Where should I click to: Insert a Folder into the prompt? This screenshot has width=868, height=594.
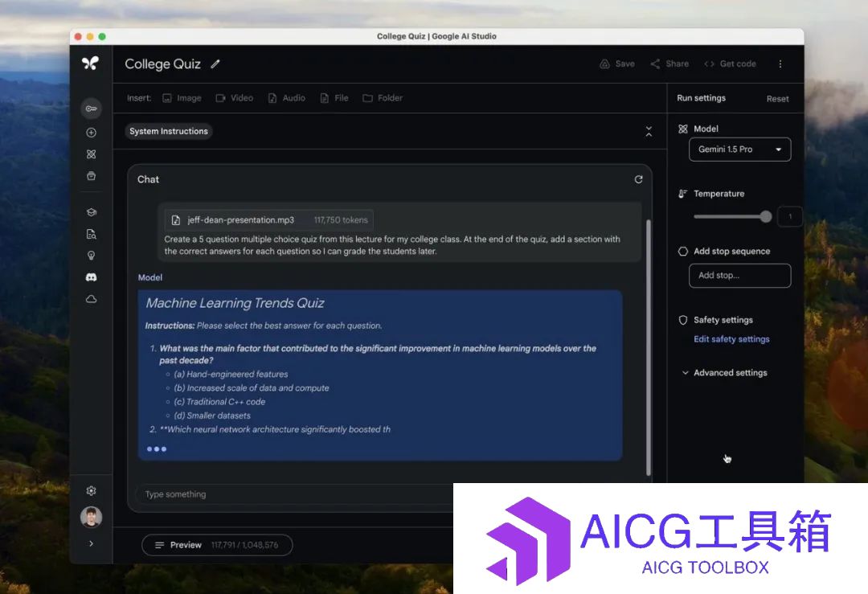383,98
